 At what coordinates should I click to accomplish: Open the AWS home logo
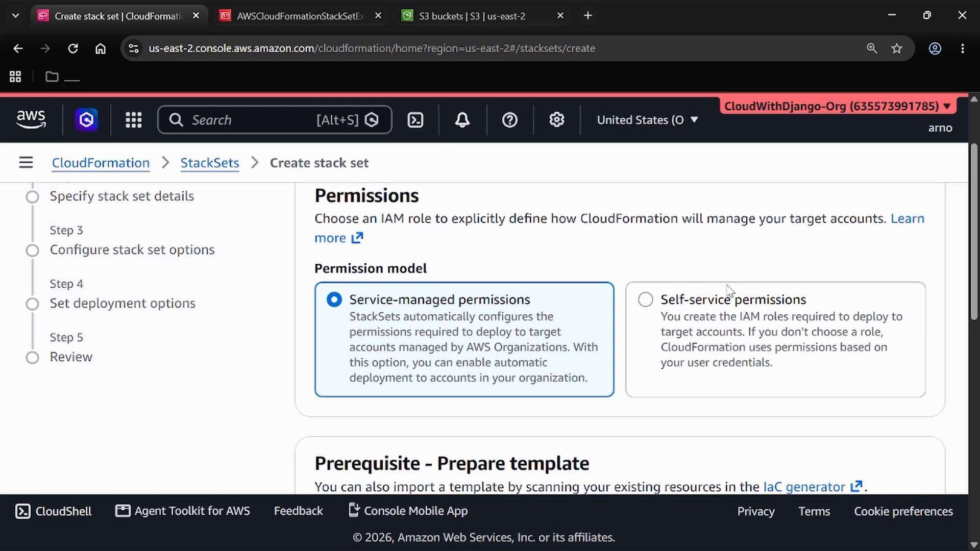click(x=31, y=120)
